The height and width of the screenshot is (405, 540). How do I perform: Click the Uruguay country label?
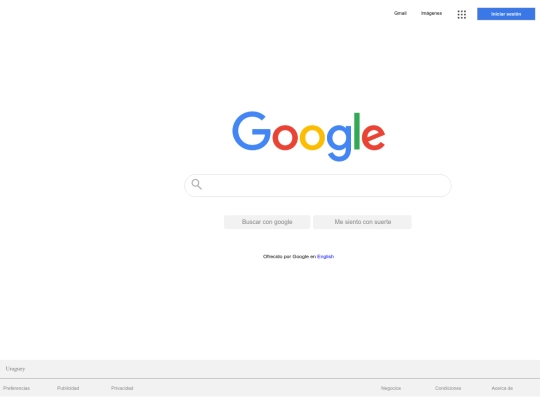[15, 369]
